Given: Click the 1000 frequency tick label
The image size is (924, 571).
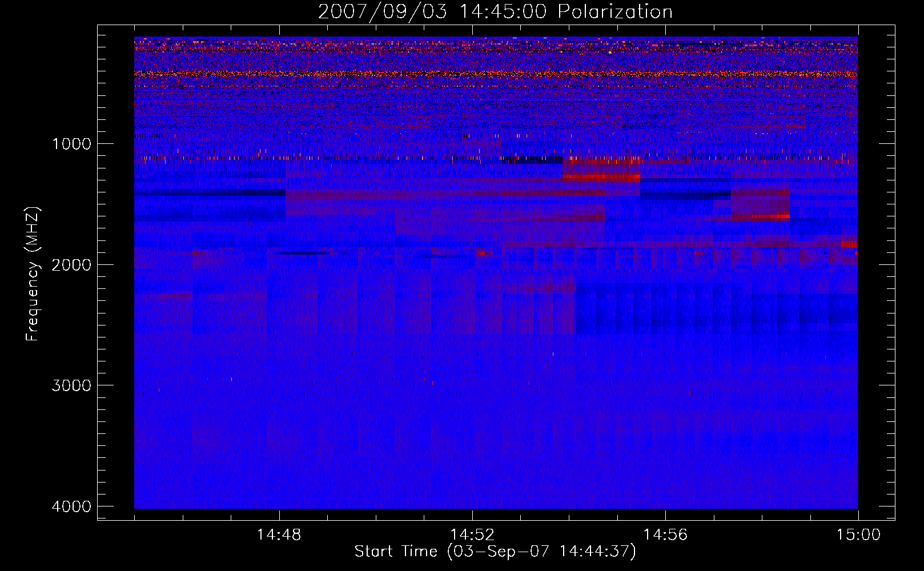Looking at the screenshot, I should [71, 144].
